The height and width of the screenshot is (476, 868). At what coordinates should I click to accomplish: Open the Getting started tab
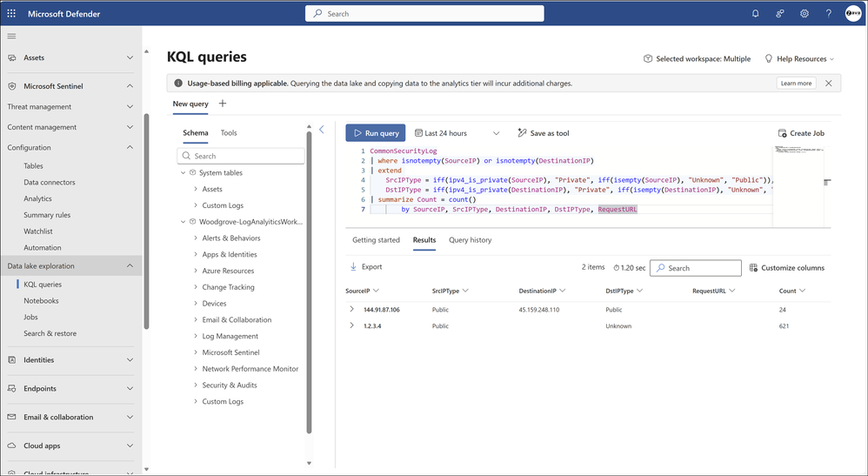point(376,240)
